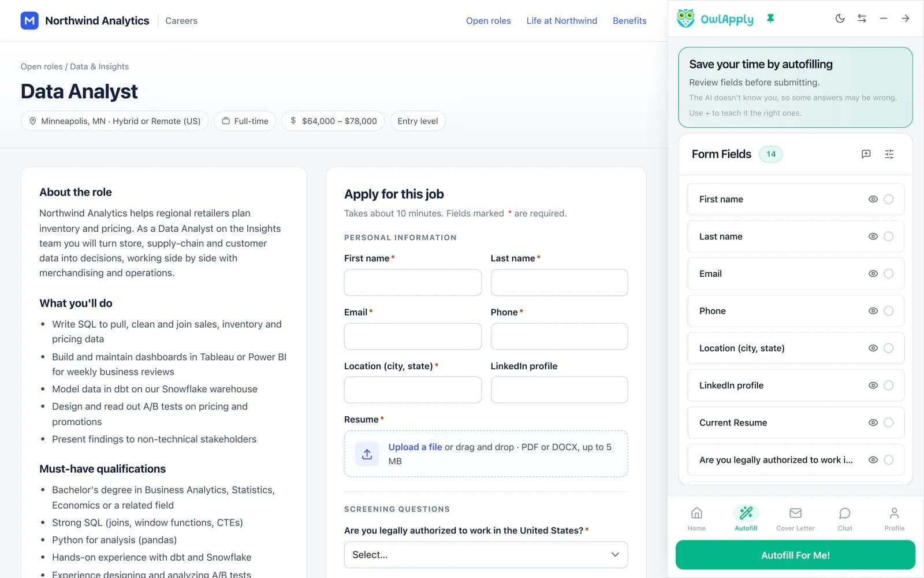Collapse panel with right arrow icon
Image resolution: width=924 pixels, height=578 pixels.
click(906, 18)
